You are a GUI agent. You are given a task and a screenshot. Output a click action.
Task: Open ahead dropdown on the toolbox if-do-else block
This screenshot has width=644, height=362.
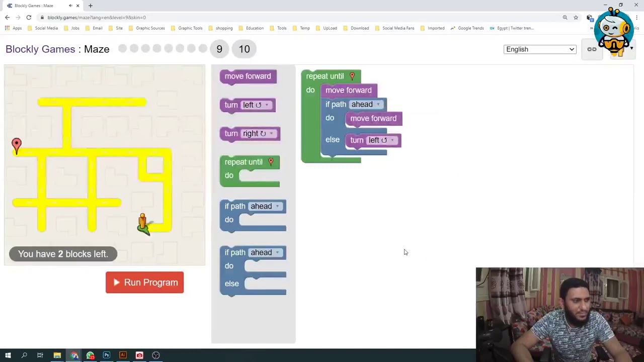pyautogui.click(x=265, y=252)
